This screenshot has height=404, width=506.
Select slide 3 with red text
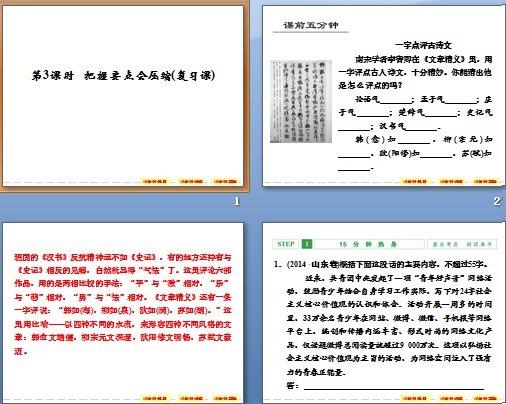123,313
